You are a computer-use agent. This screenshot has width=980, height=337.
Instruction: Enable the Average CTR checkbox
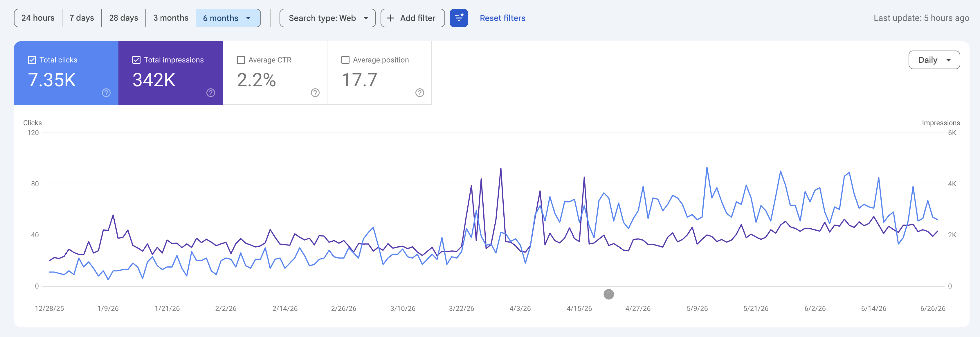pyautogui.click(x=241, y=60)
